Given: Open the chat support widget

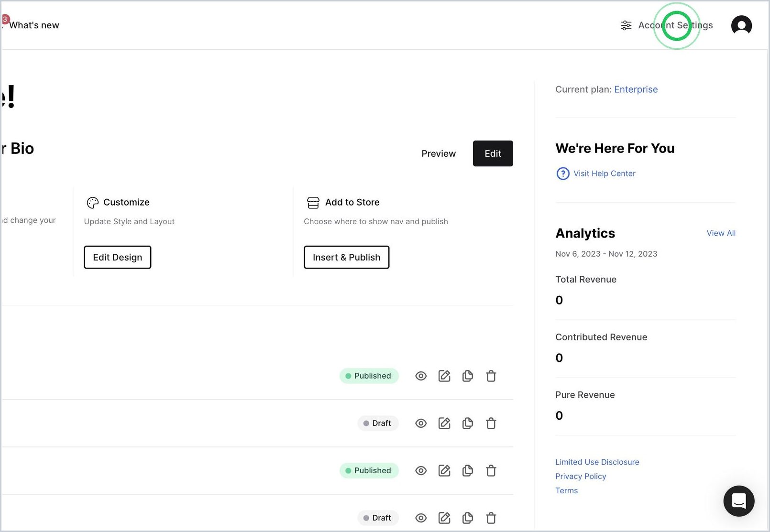Looking at the screenshot, I should pos(739,501).
